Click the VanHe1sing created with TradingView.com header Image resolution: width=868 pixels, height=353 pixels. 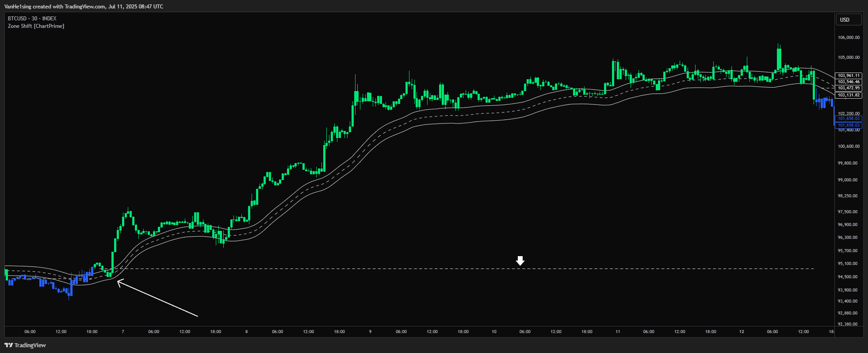tap(84, 7)
